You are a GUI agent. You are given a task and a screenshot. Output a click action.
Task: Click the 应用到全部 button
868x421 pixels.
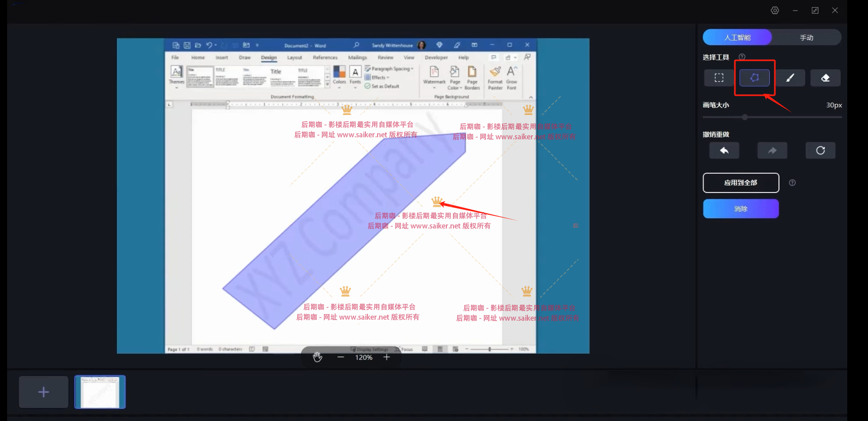point(741,183)
